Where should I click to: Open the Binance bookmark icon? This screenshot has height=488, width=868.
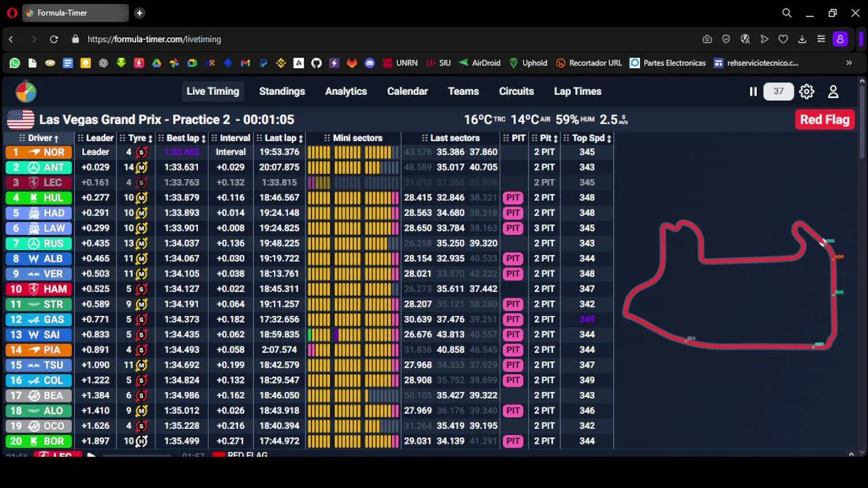click(281, 63)
